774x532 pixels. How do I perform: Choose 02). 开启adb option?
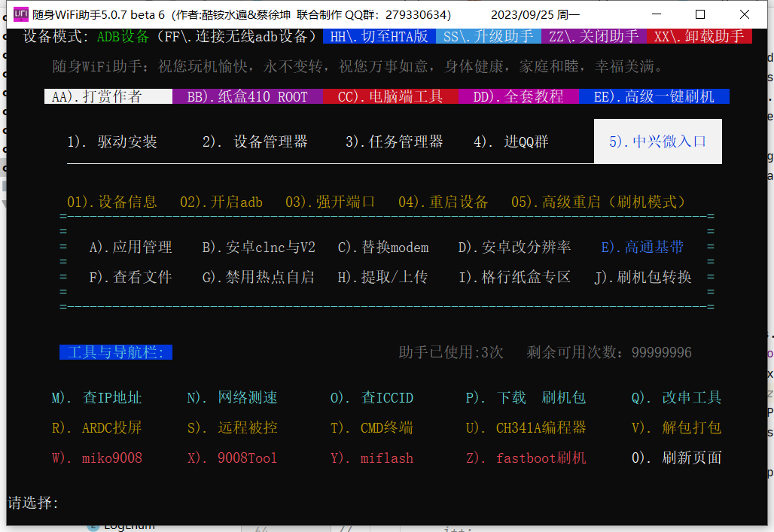pyautogui.click(x=221, y=202)
